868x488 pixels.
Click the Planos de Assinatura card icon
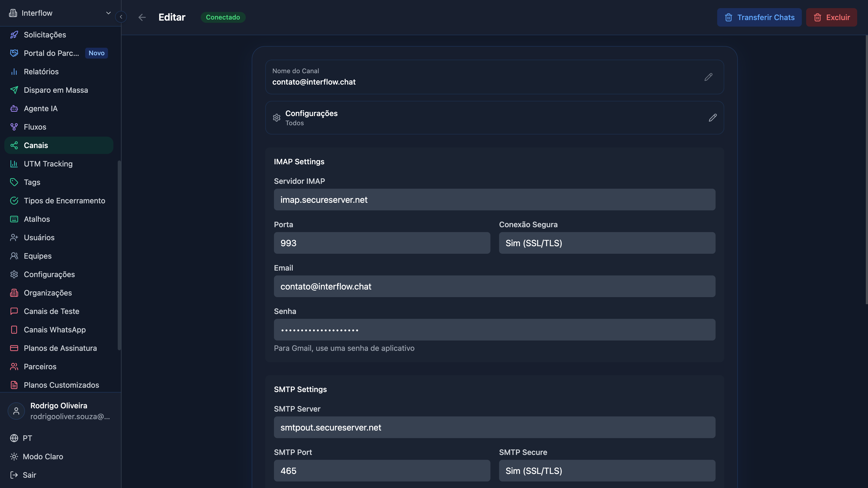[14, 348]
